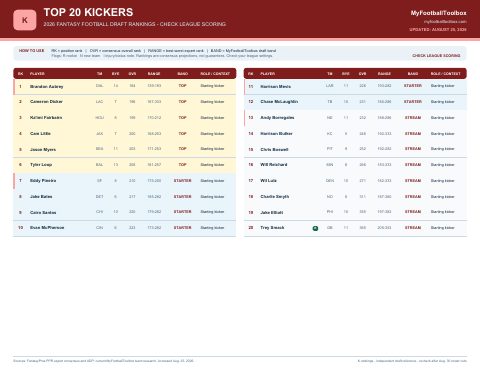Select Tyler Loop player name
Viewport: 480px width, 371px height.
point(41,164)
